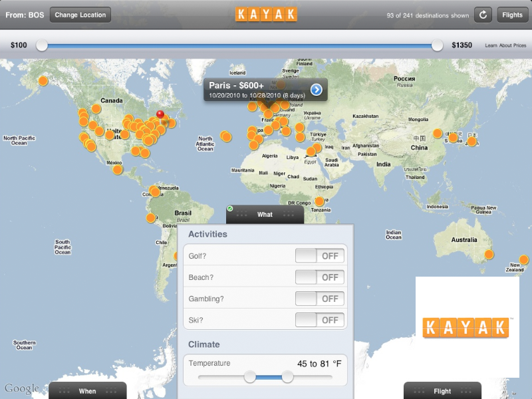532x399 pixels.
Task: Click the "India" map label
Action: click(384, 164)
